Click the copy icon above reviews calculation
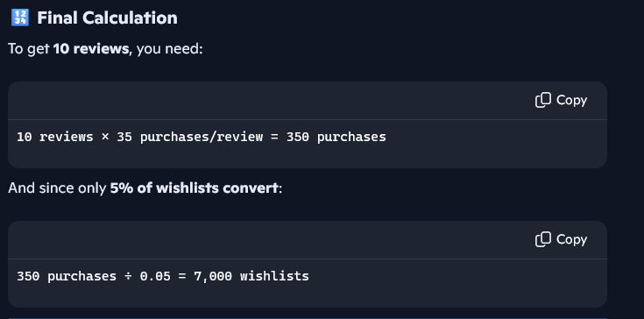The image size is (644, 319). pos(543,100)
